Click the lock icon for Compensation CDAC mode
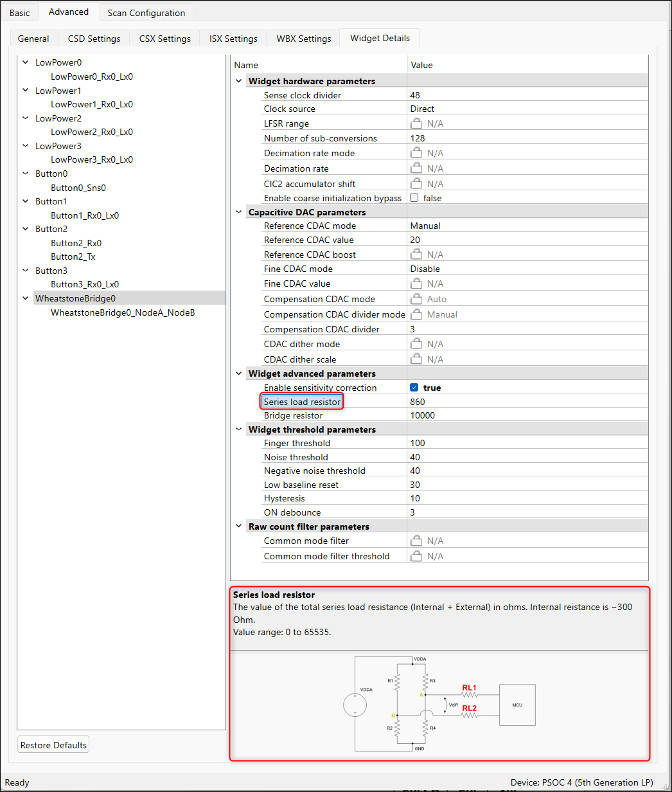Viewport: 672px width, 792px height. pos(416,299)
